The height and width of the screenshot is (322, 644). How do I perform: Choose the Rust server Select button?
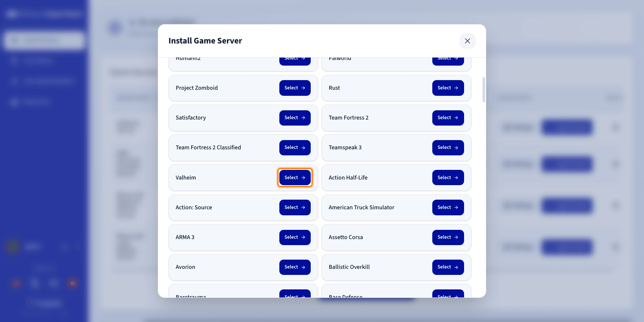click(448, 88)
